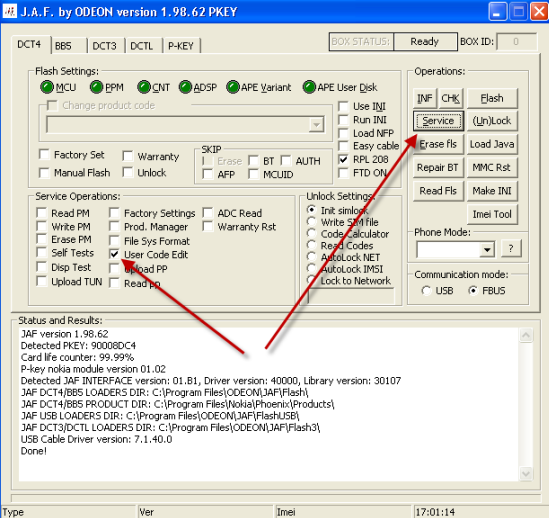This screenshot has height=518, width=549.
Task: Click the log scrollbar down arrow
Action: (x=526, y=474)
